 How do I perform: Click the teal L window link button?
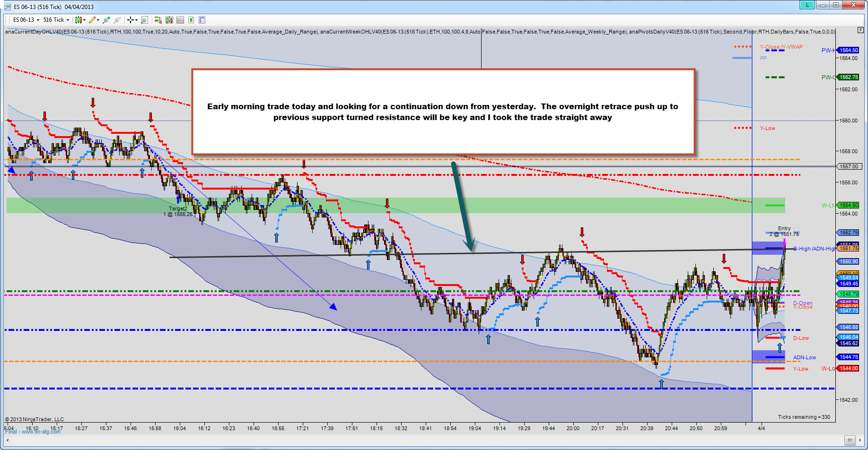point(807,5)
